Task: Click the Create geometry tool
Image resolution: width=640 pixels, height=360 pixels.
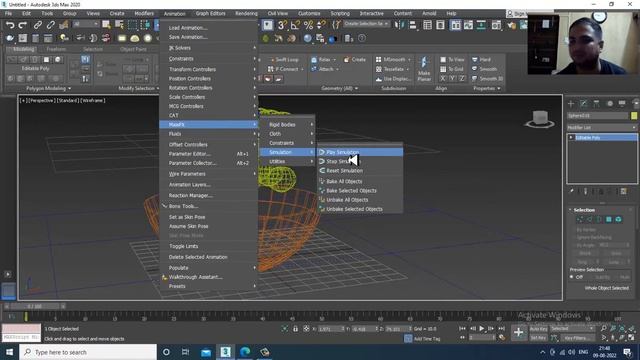Action: pos(355,60)
